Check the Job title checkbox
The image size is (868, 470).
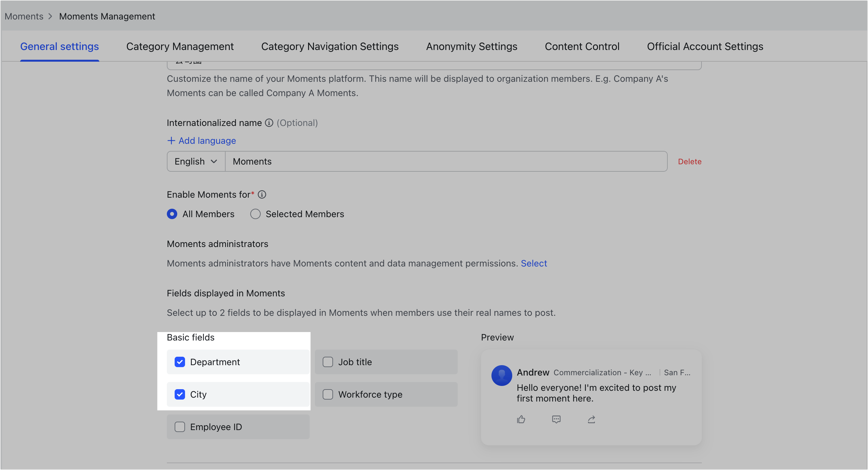tap(328, 362)
